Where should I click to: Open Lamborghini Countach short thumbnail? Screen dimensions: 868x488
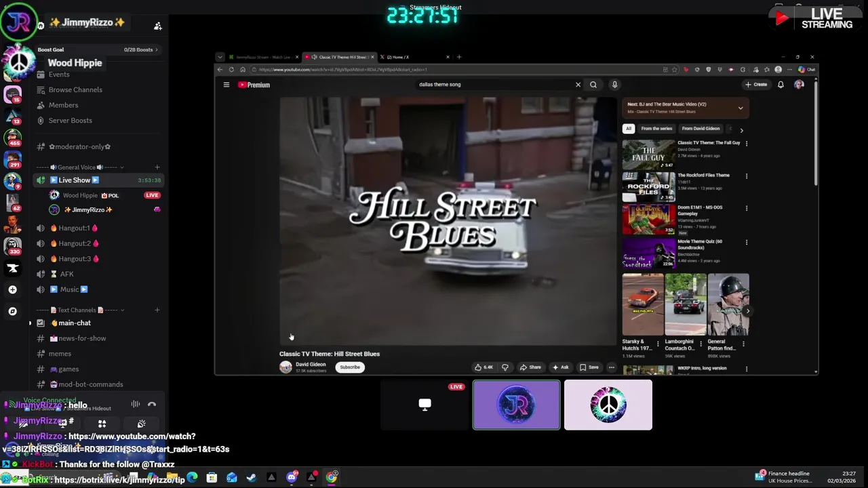pos(685,304)
